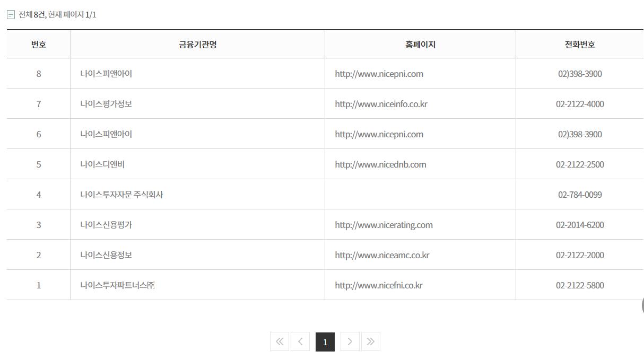The height and width of the screenshot is (360, 644).
Task: Click the phone number 02-2122-5800
Action: point(580,285)
